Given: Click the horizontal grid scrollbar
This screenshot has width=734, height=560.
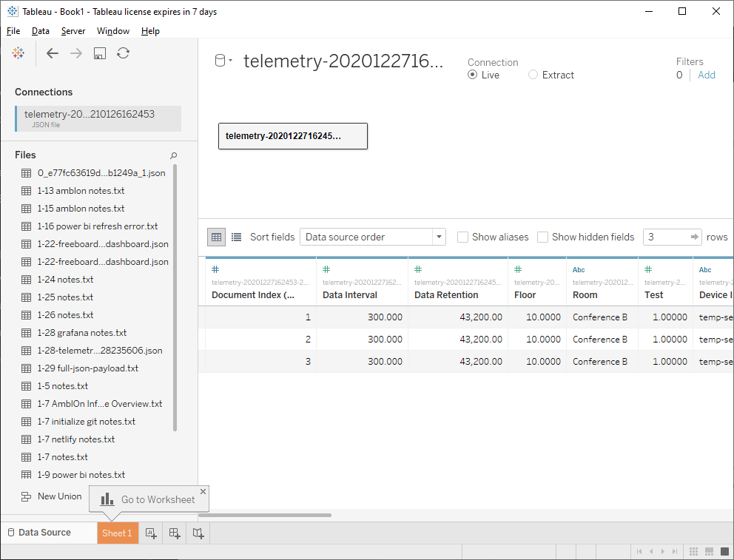Looking at the screenshot, I should 265,515.
